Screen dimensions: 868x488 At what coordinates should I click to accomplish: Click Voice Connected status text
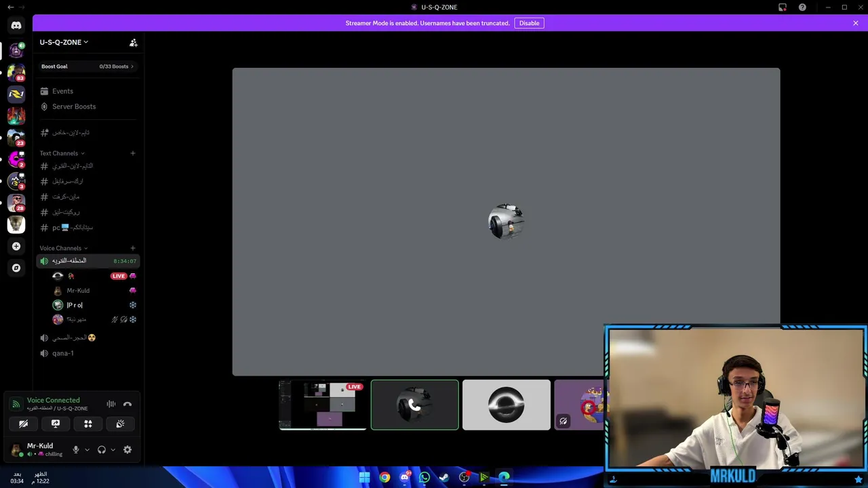click(x=53, y=400)
